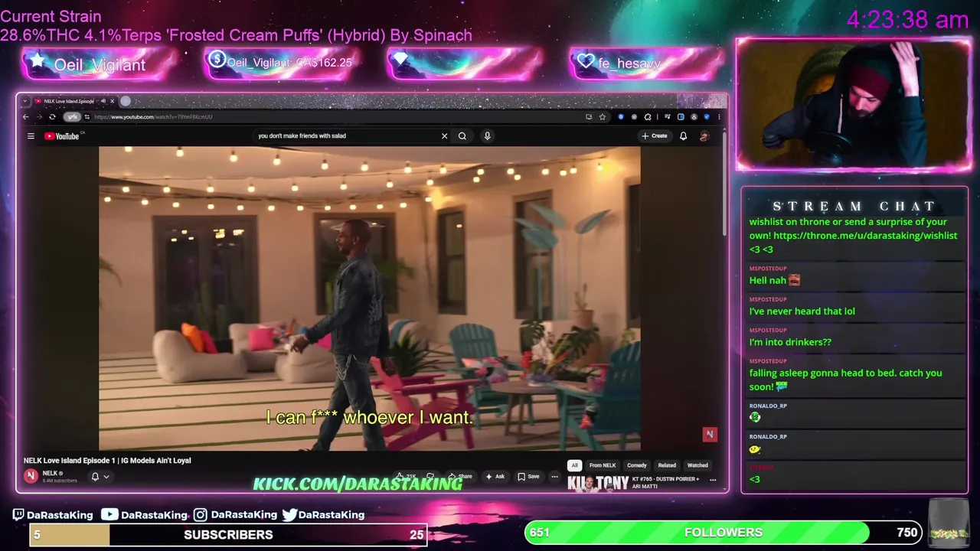Select the Related filter chip
Screen dimensions: 980x551
click(x=667, y=465)
